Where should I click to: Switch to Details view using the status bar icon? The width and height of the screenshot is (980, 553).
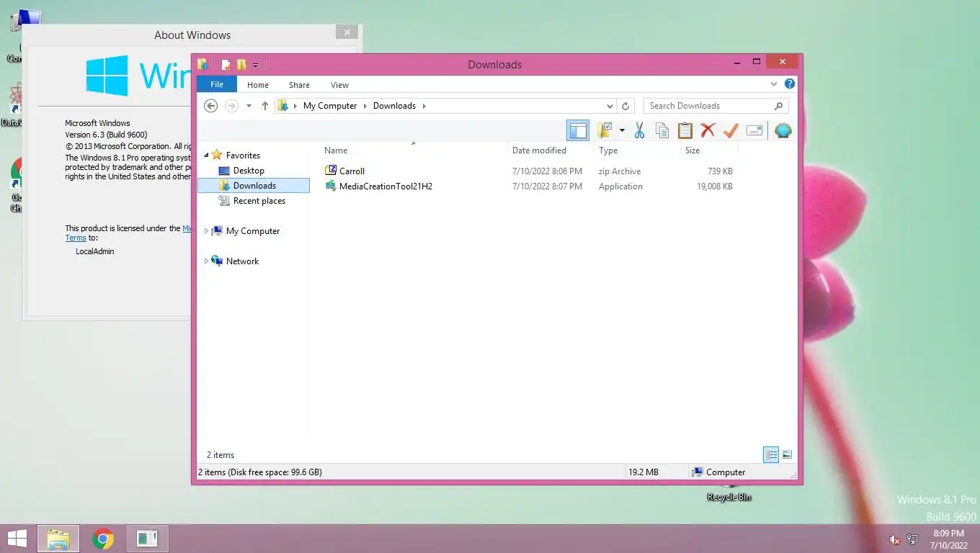771,454
